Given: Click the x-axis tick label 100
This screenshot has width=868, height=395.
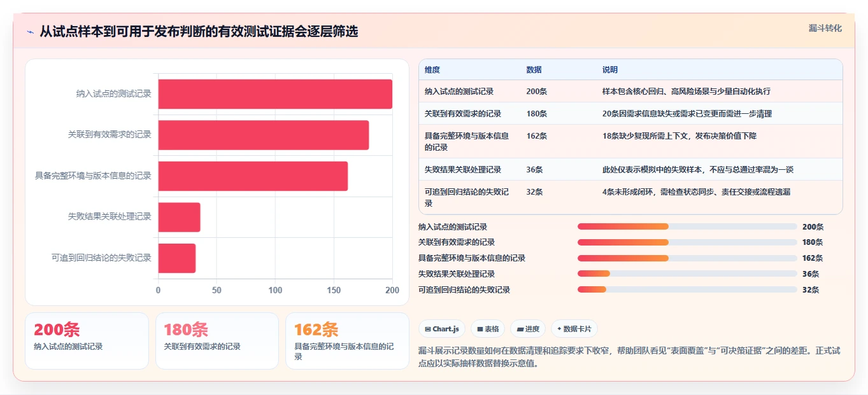Looking at the screenshot, I should 275,290.
